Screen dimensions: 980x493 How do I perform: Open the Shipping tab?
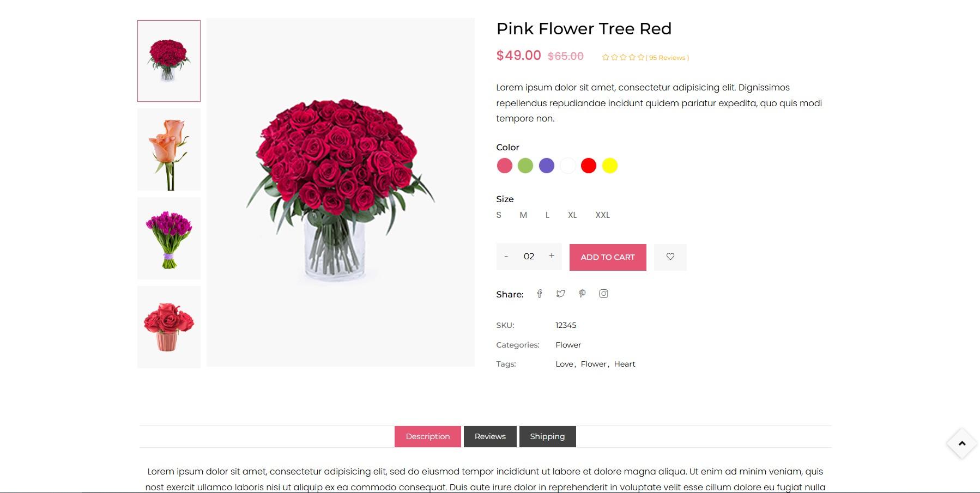coord(547,436)
